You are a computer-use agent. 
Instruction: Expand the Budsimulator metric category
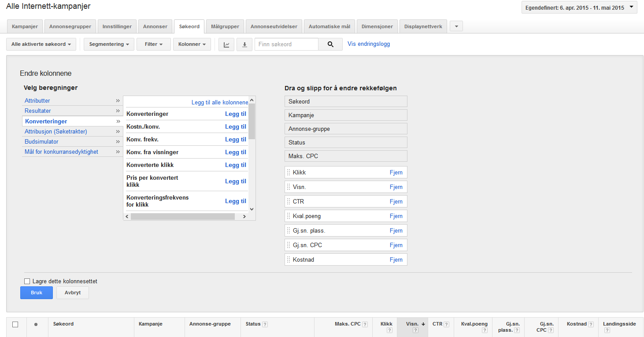pos(72,141)
